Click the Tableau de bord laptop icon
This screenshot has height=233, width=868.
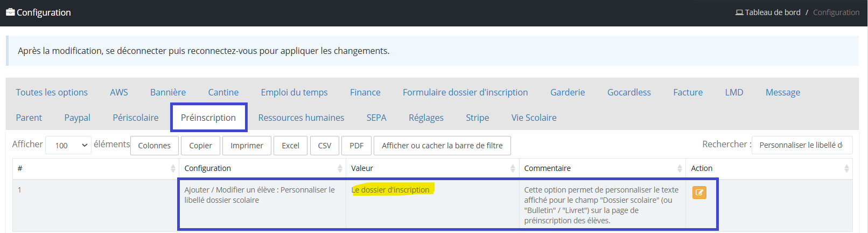(739, 12)
